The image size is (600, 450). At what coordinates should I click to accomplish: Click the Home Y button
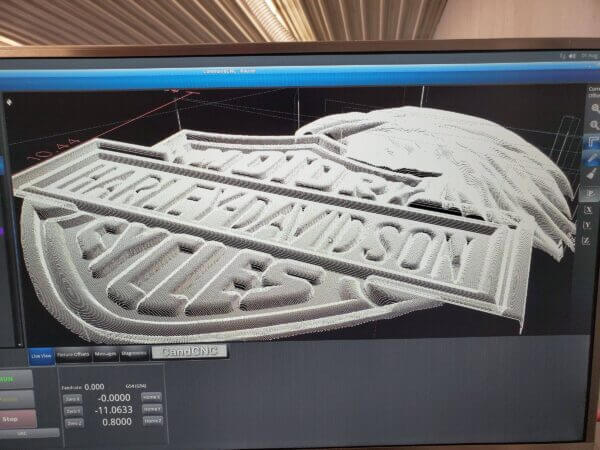(x=152, y=409)
